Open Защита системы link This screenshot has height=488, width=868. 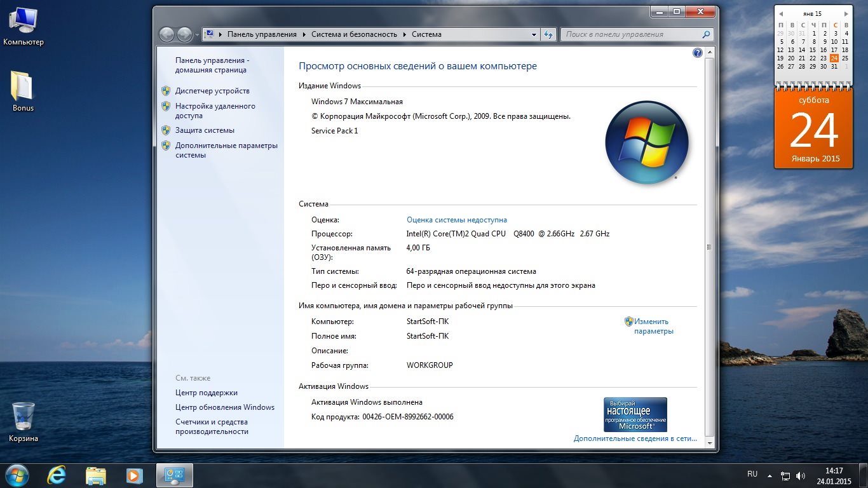point(205,130)
